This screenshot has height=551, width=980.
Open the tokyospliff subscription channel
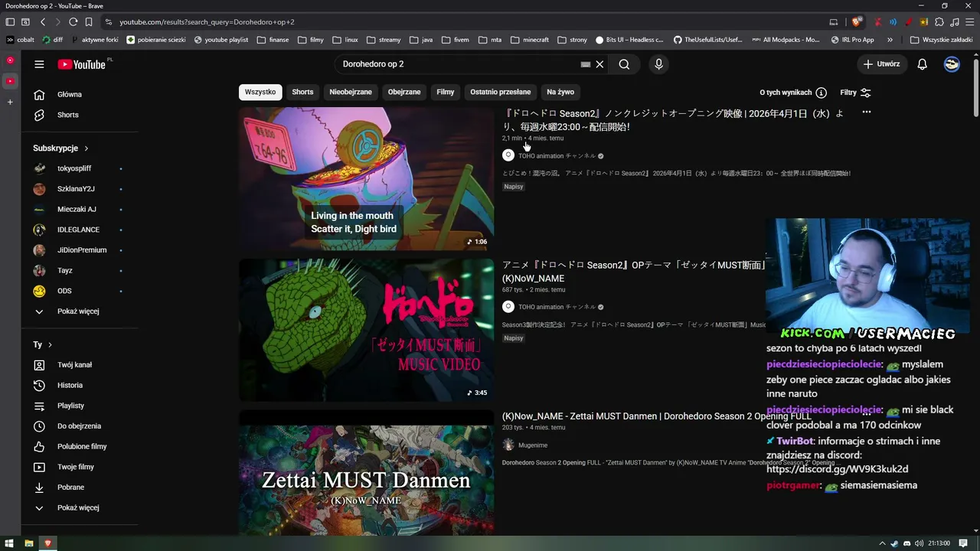pos(80,168)
